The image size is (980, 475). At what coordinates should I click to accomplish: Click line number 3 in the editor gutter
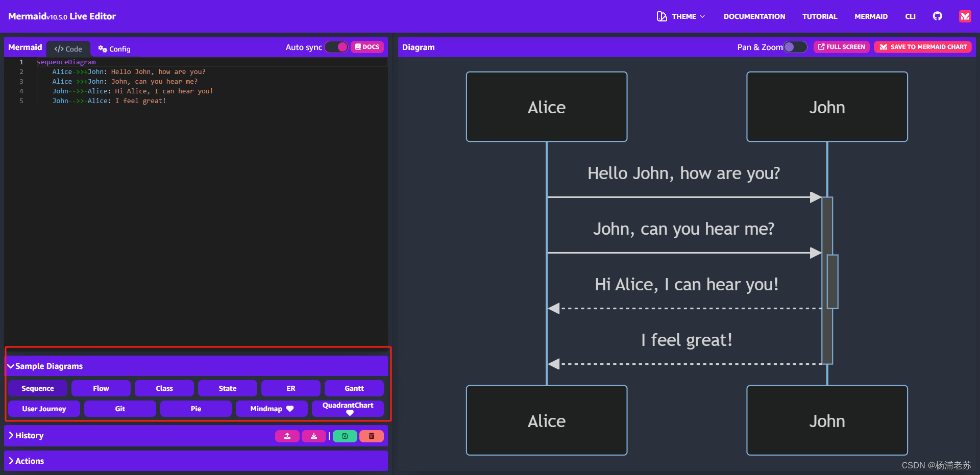pyautogui.click(x=21, y=82)
